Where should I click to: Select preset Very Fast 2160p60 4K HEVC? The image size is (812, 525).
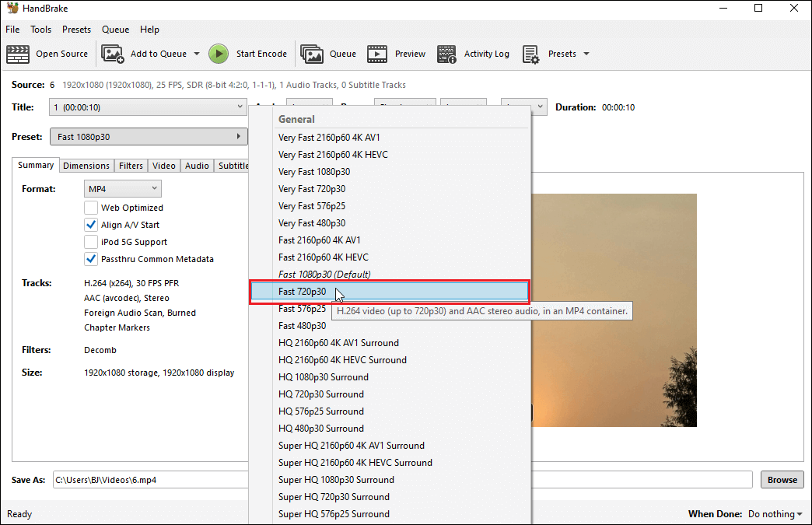tap(390, 155)
